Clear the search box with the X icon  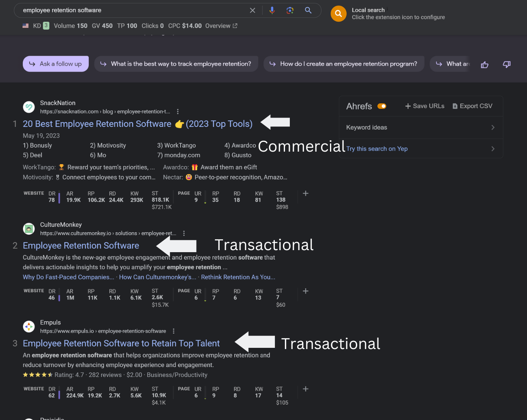click(x=253, y=10)
